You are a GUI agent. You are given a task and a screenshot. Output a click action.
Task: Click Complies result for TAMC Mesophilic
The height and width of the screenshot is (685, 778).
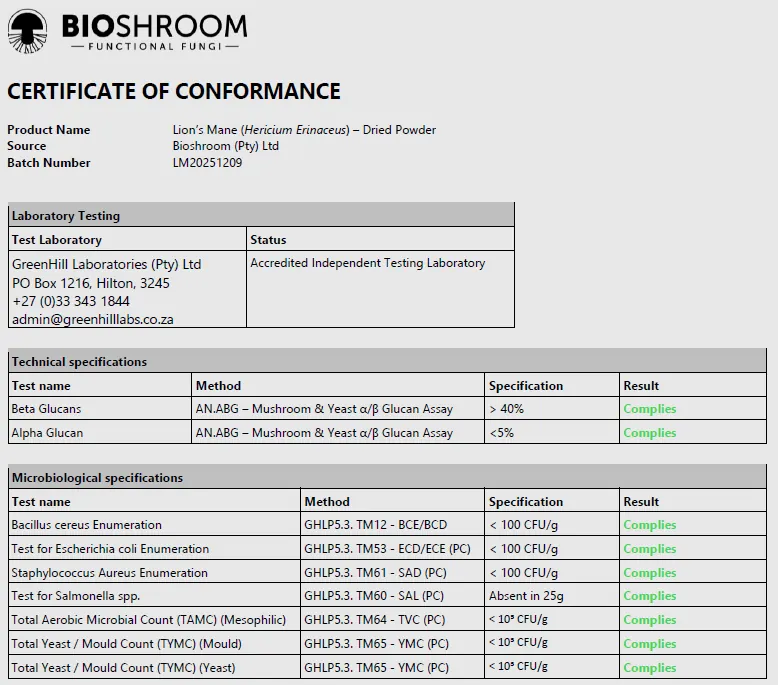point(650,620)
